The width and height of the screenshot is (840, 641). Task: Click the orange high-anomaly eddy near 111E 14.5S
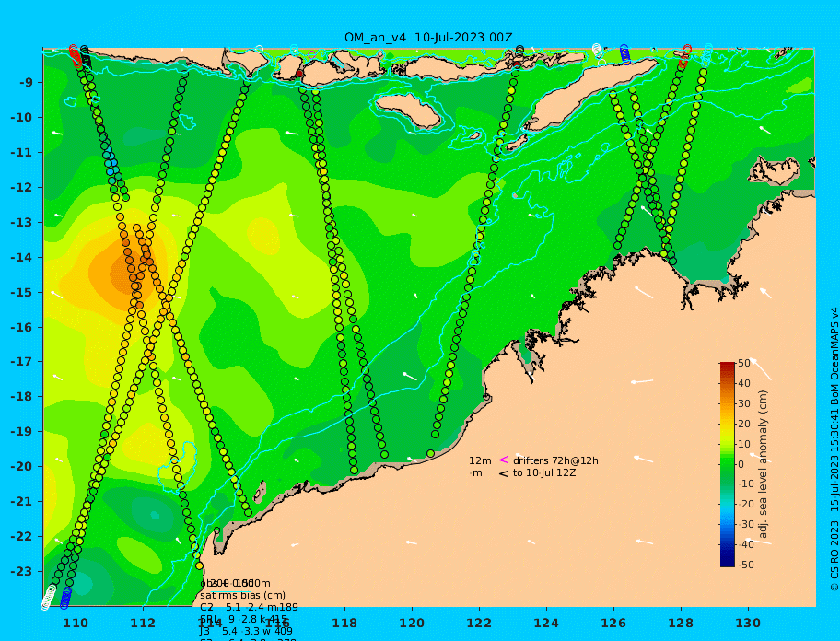click(x=121, y=272)
